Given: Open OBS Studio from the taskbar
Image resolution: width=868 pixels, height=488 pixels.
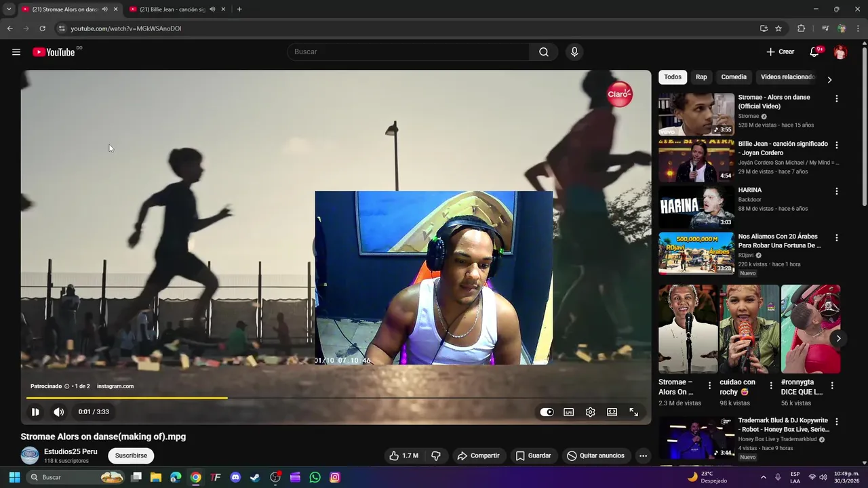Looking at the screenshot, I should click(275, 477).
